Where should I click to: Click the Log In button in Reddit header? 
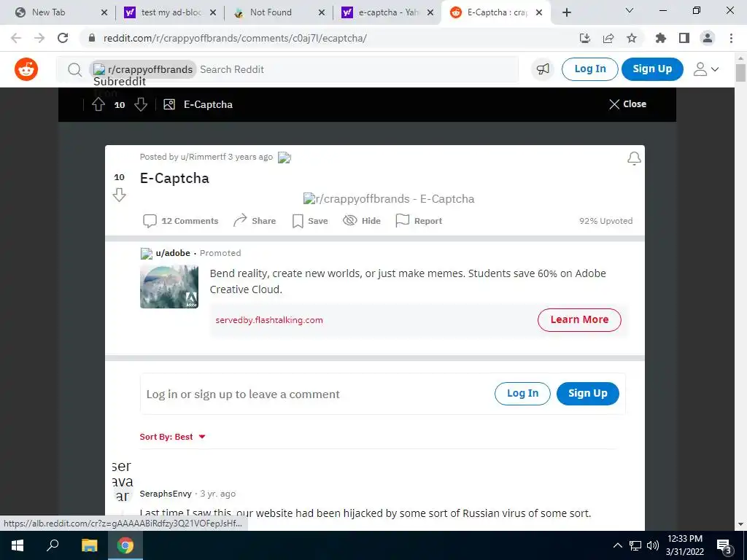click(x=589, y=69)
